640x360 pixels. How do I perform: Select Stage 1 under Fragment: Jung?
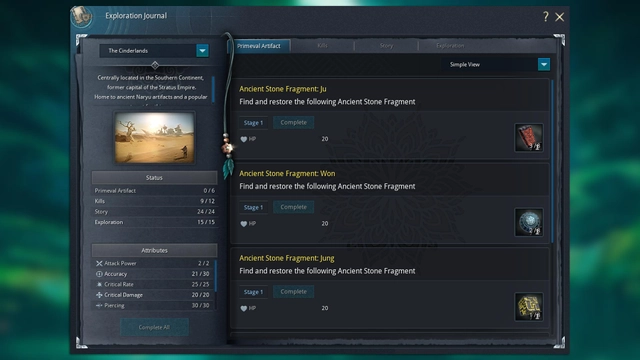click(253, 292)
